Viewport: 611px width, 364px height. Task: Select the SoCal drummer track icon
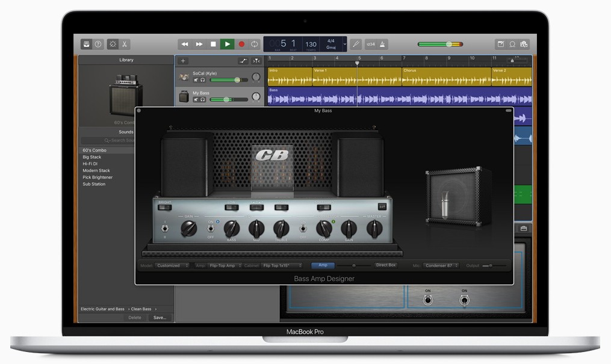tap(184, 76)
